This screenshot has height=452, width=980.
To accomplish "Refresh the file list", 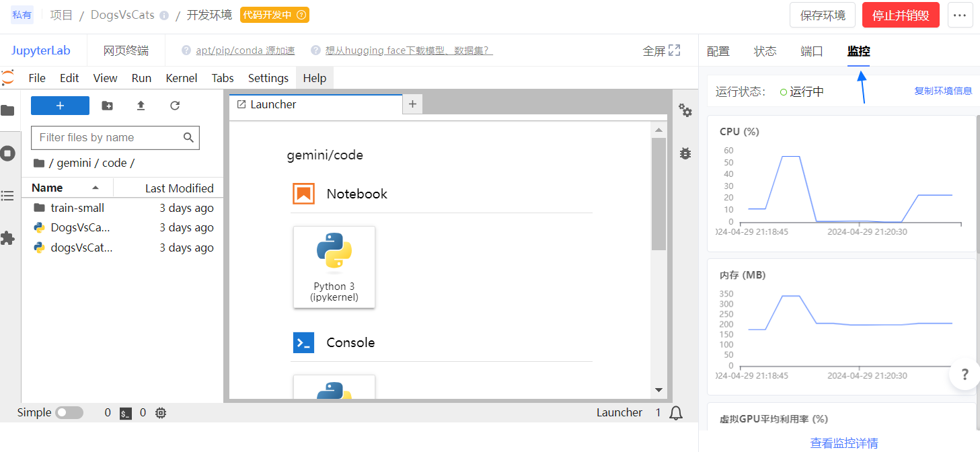I will 175,106.
